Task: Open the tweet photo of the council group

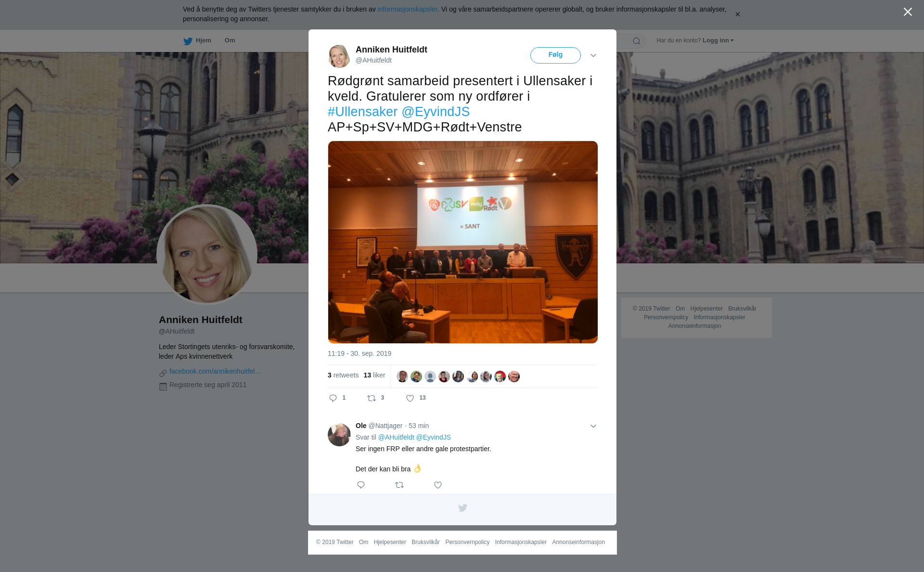Action: click(463, 242)
